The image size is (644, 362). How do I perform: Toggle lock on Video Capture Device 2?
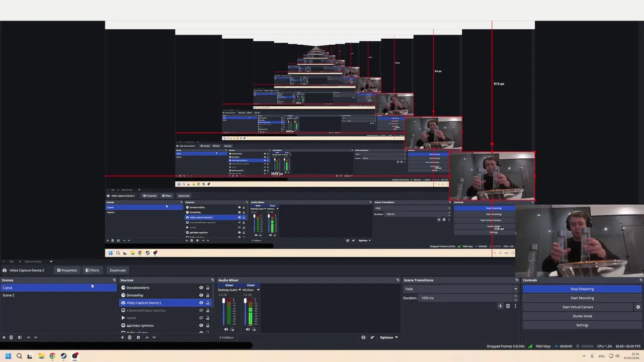[x=208, y=303]
